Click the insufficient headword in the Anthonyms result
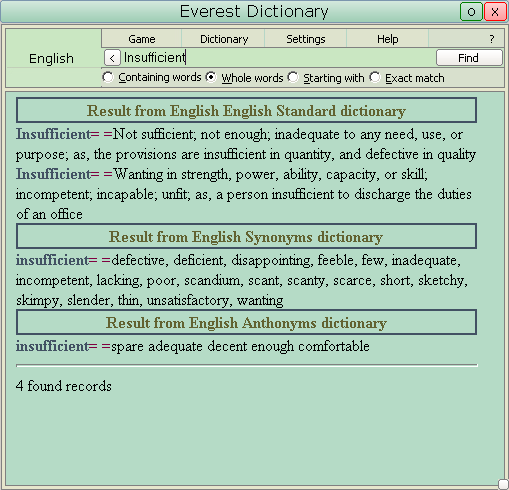Viewport: 509px width, 490px height. point(52,346)
